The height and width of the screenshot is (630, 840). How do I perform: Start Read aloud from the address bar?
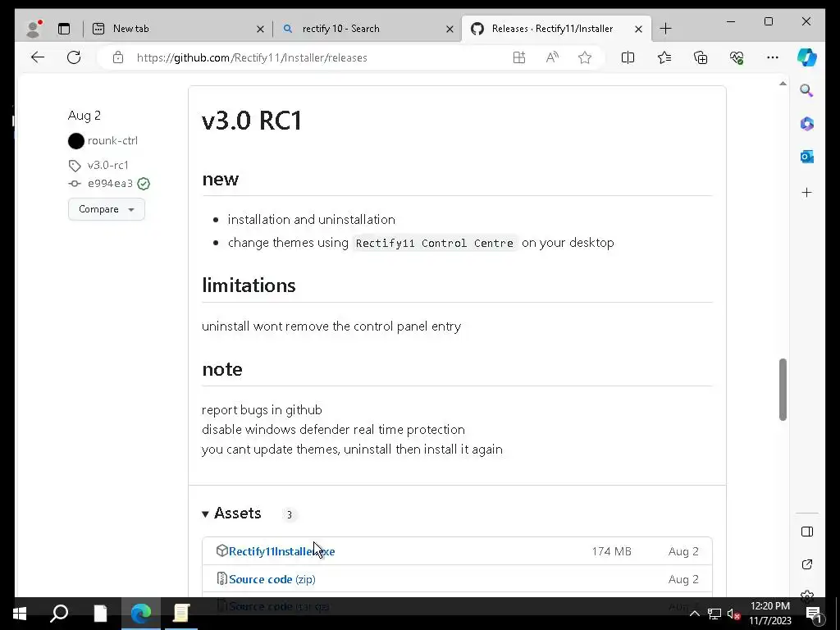pyautogui.click(x=552, y=57)
